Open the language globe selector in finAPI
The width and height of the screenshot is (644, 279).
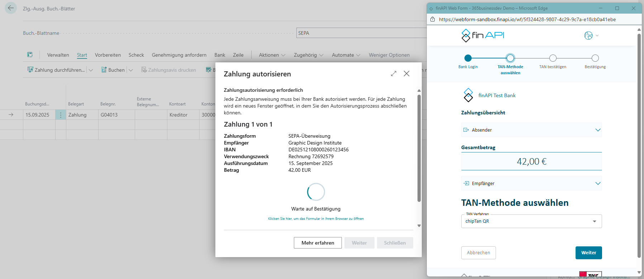[591, 36]
